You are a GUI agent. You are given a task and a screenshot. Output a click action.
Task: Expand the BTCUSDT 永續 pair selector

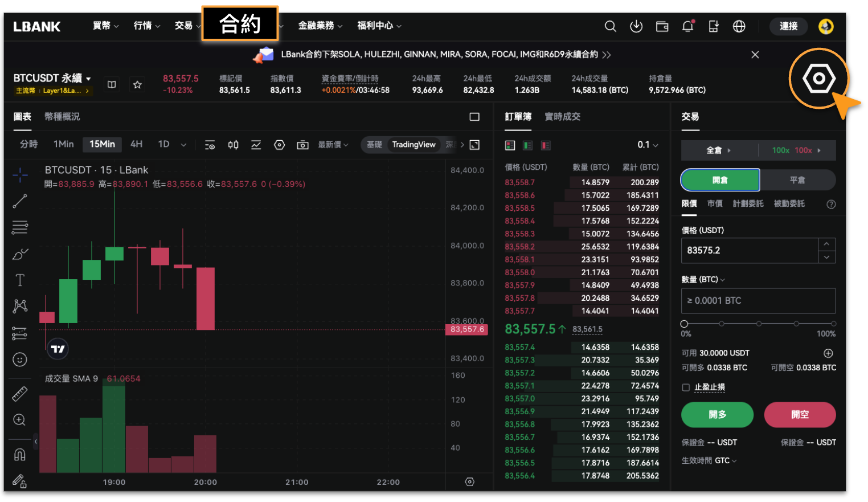52,78
